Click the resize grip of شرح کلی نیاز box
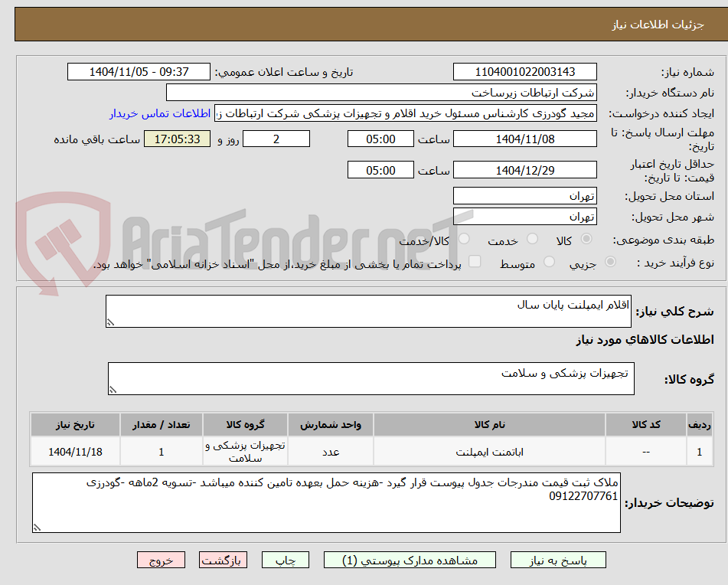This screenshot has height=585, width=728. click(110, 322)
